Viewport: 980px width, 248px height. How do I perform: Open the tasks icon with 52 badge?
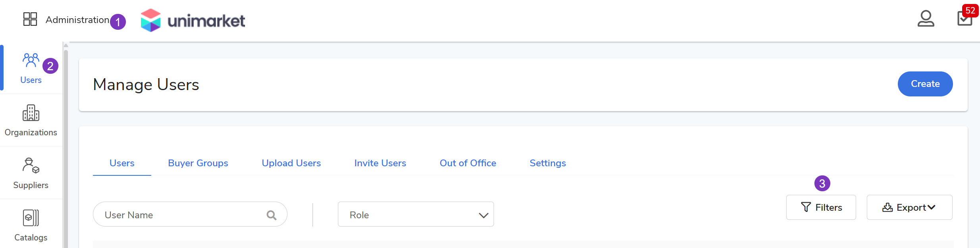coord(965,18)
